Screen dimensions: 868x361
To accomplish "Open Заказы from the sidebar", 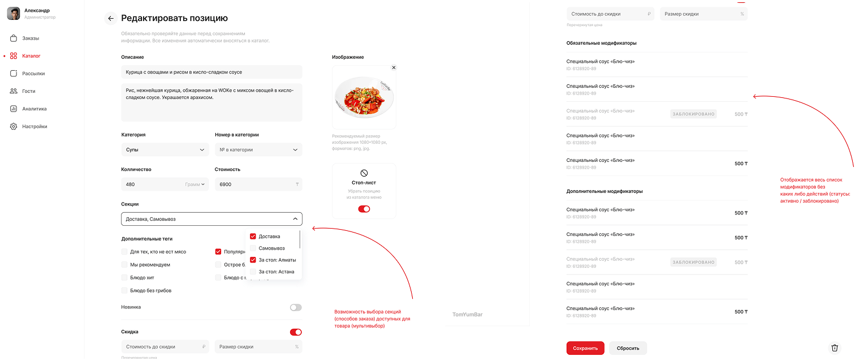I will click(31, 38).
